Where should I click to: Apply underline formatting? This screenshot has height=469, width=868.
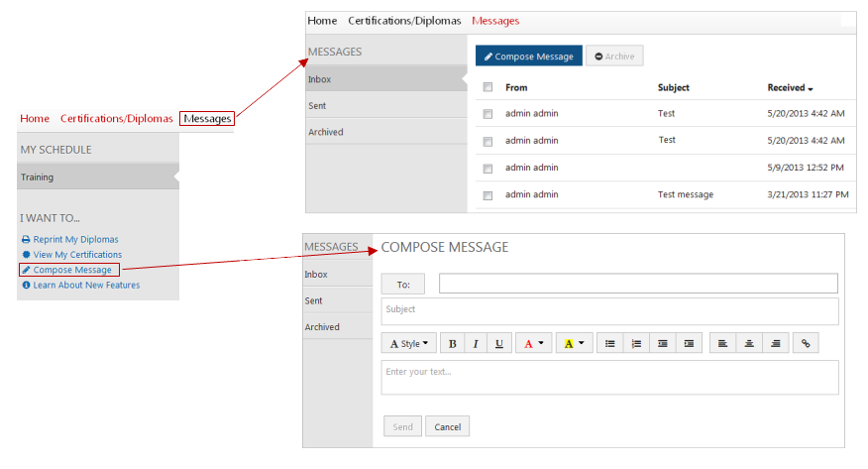coord(498,344)
